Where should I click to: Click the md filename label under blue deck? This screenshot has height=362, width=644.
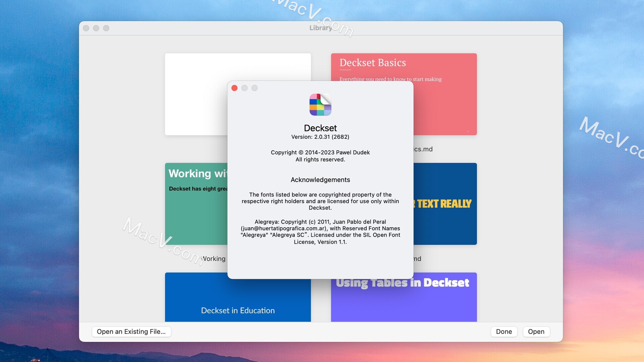pos(417,258)
